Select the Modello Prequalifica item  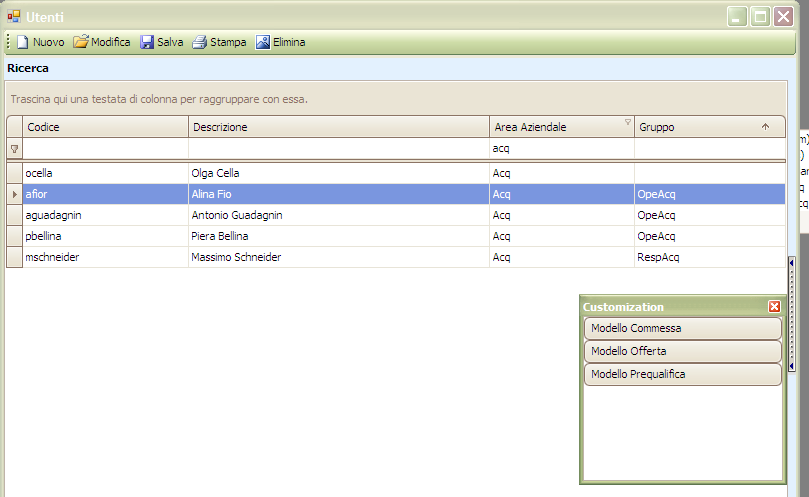(x=682, y=374)
